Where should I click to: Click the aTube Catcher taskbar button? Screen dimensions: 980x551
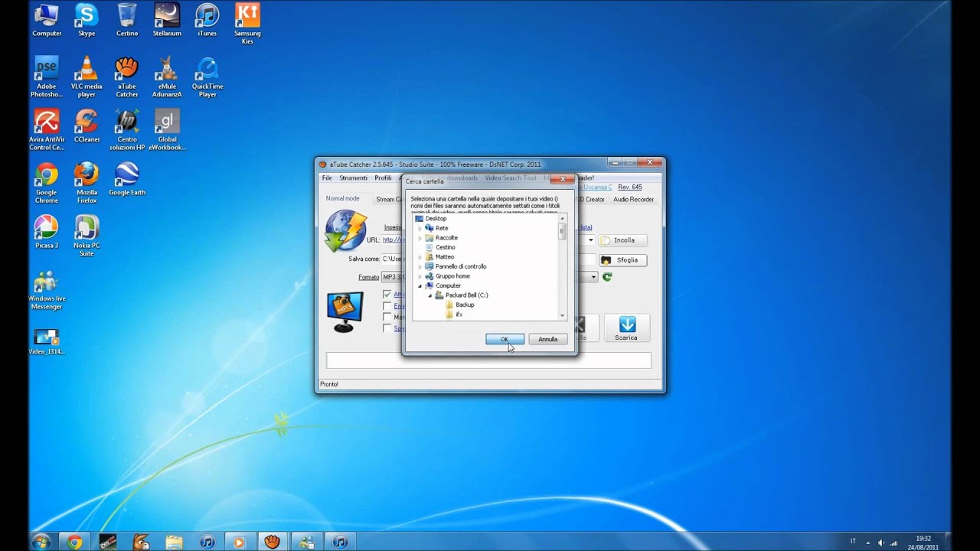[271, 542]
